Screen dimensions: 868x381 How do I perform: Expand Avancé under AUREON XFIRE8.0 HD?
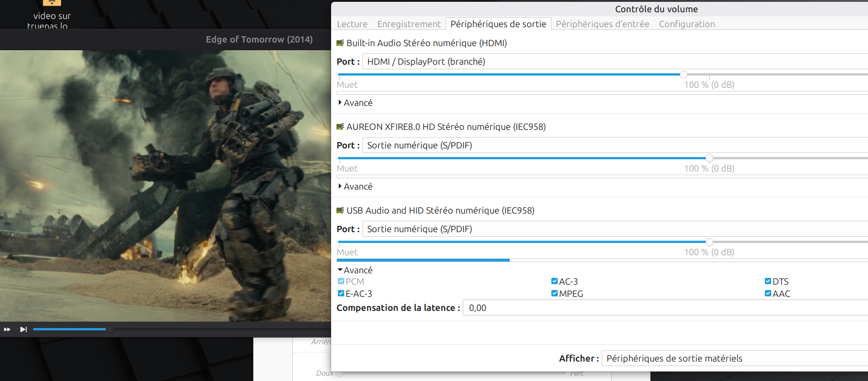point(356,186)
